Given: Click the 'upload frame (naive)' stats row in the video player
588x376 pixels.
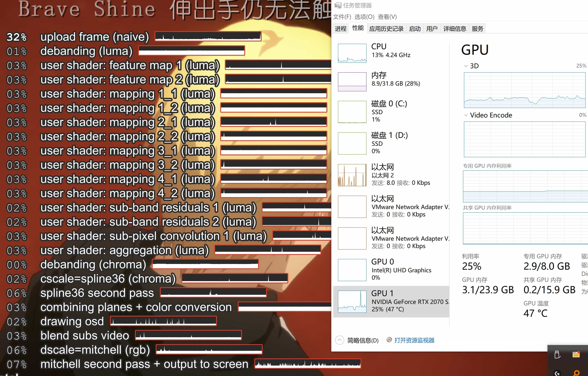Looking at the screenshot, I should [134, 37].
